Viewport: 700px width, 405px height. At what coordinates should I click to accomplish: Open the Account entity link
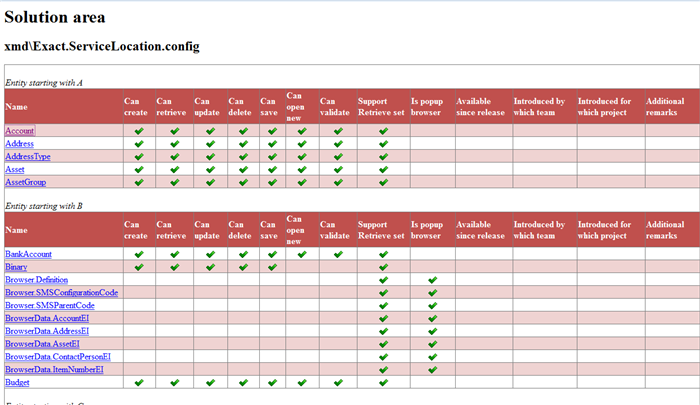point(20,131)
